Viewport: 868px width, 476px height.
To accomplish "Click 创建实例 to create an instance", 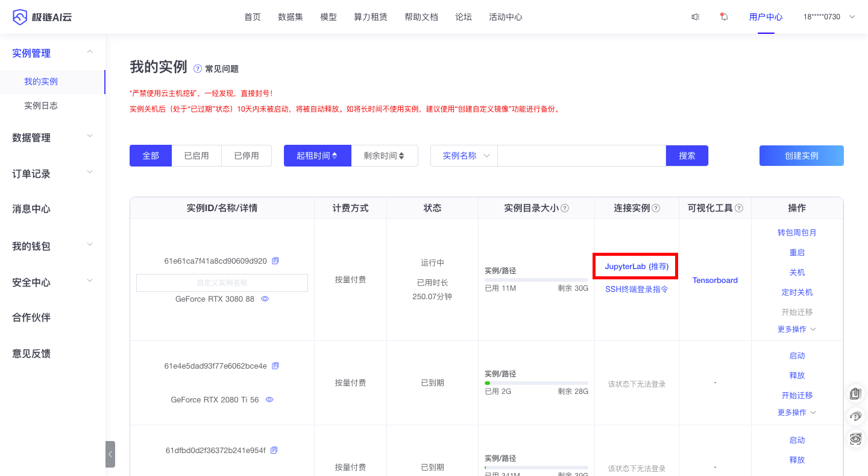I will (x=801, y=155).
